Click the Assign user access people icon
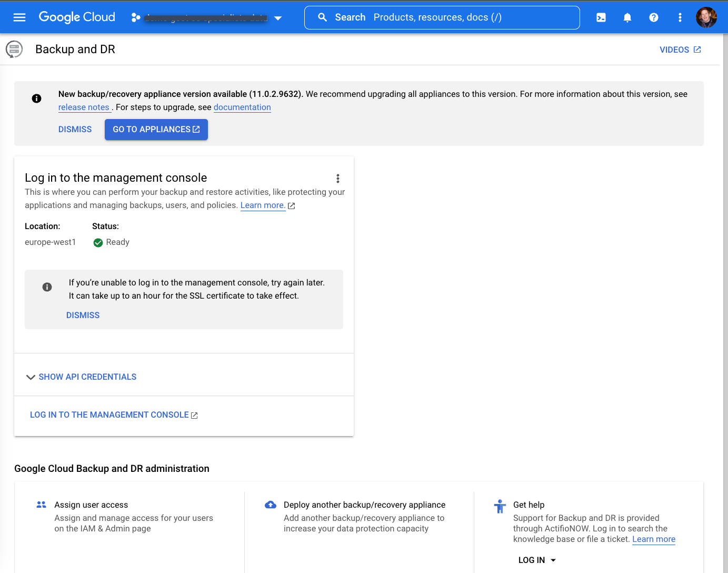Image resolution: width=728 pixels, height=573 pixels. pos(41,504)
